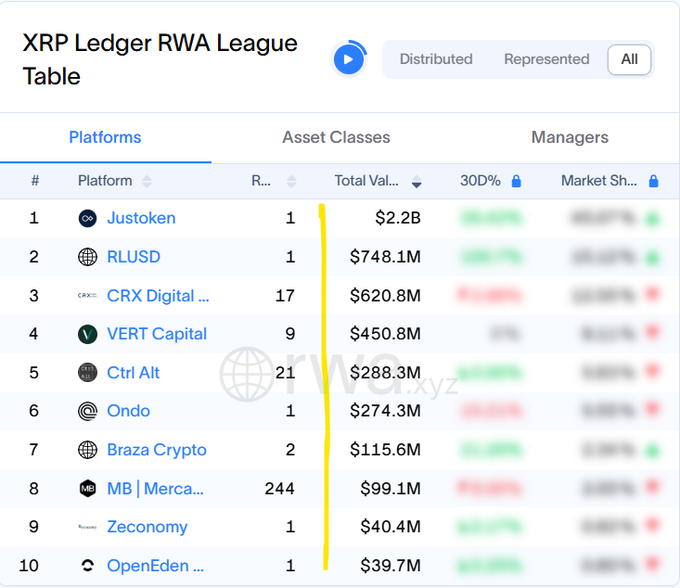The width and height of the screenshot is (680, 588).
Task: Open the Braza Crypto platform link
Action: [157, 450]
